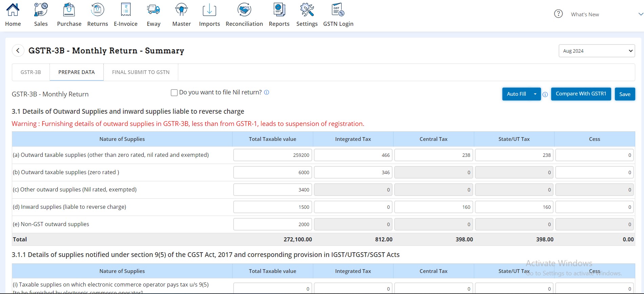Screen dimensions: 644x294
Task: Open the Master icon
Action: 181,10
